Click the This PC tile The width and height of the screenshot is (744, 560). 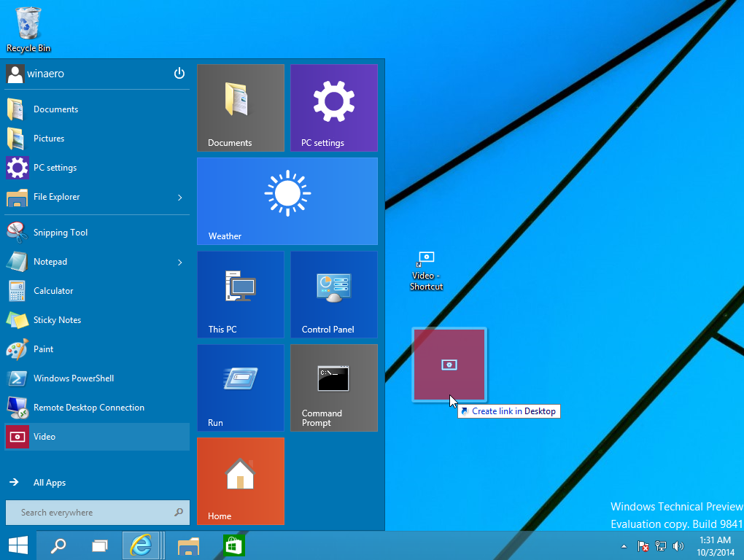click(240, 295)
